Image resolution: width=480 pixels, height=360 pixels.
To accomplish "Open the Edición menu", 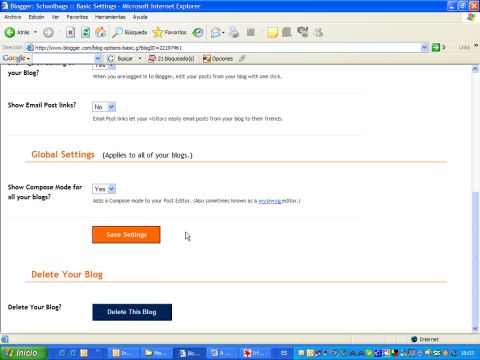I will 36,17.
